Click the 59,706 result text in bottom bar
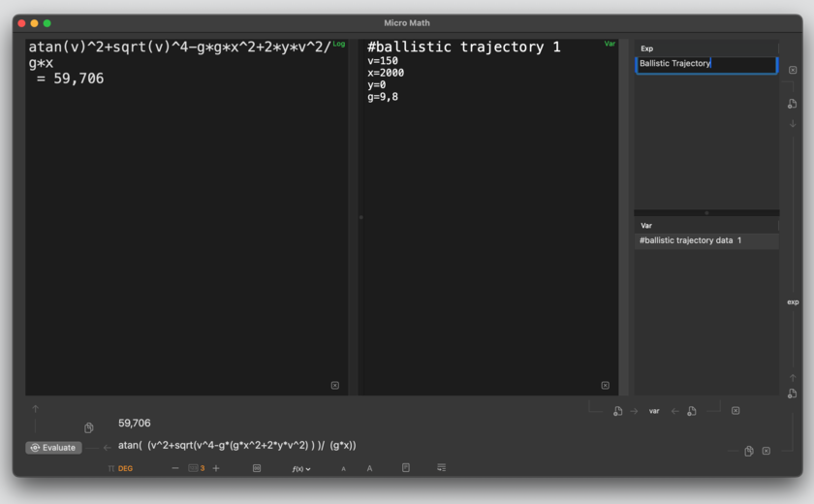The width and height of the screenshot is (814, 504). click(x=135, y=423)
